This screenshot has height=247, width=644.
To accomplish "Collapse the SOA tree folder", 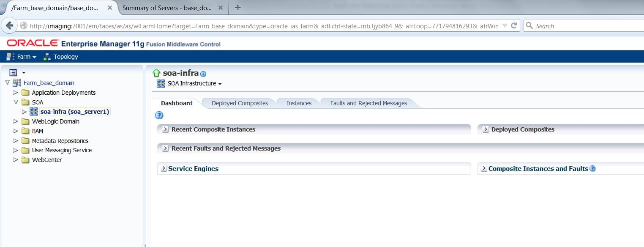I will (16, 102).
